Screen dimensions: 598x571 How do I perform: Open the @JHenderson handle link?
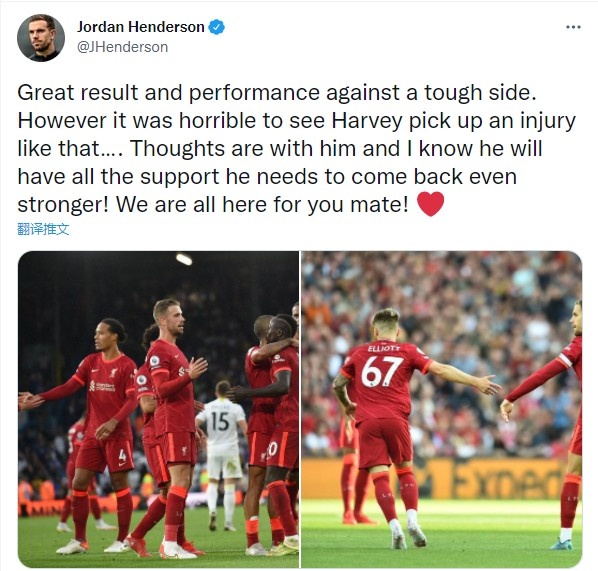[x=122, y=47]
